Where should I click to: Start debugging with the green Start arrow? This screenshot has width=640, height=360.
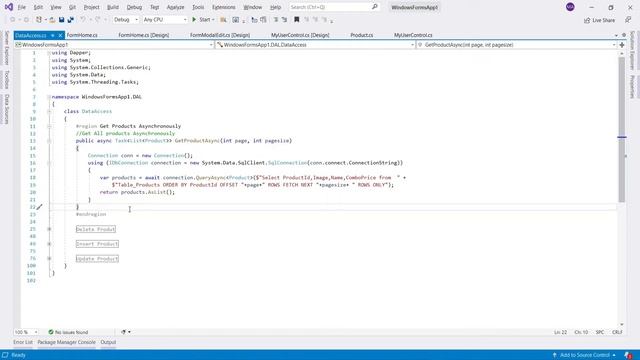click(194, 20)
